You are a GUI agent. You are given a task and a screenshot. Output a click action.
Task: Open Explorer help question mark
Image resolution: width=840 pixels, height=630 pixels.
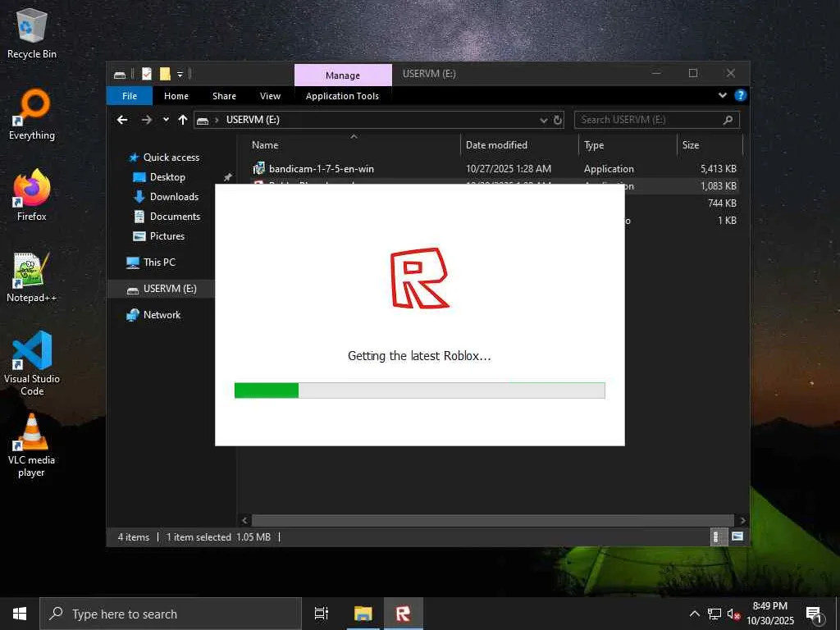point(741,95)
